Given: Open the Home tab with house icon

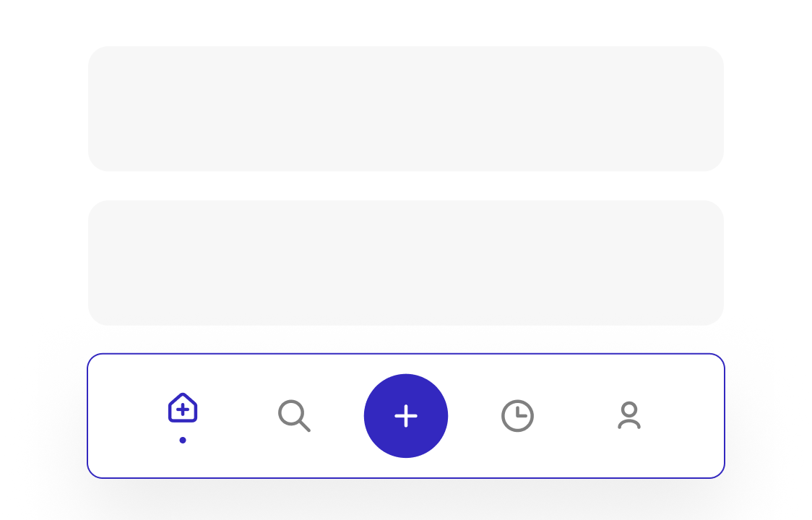Looking at the screenshot, I should point(183,409).
